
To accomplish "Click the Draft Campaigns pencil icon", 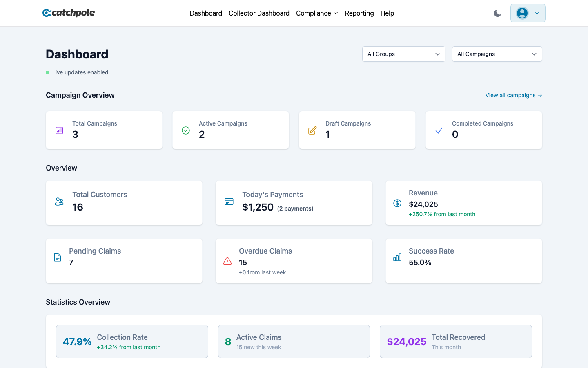I will (312, 130).
